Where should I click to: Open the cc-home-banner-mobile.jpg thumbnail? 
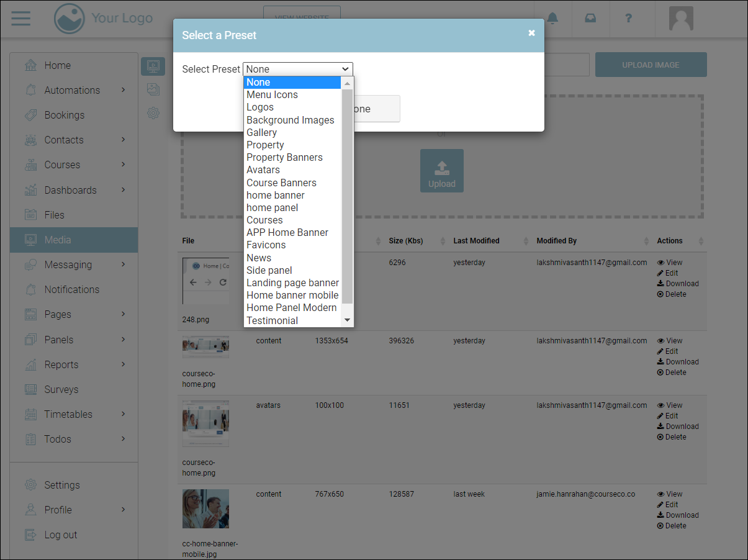click(205, 508)
